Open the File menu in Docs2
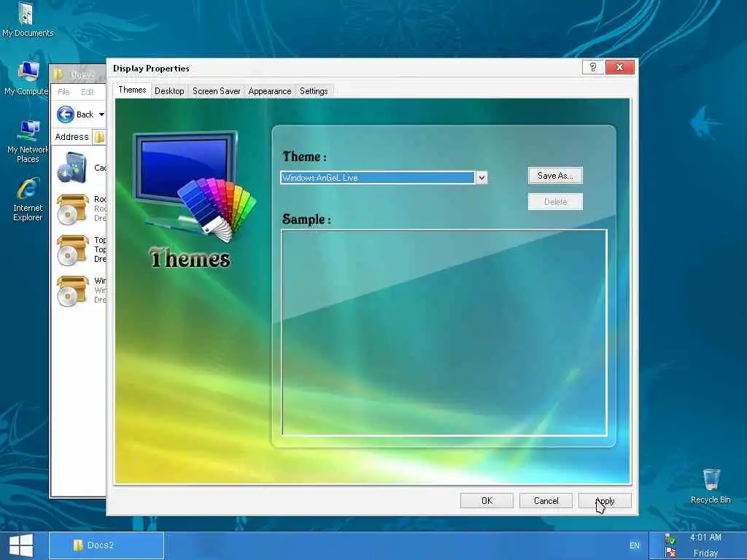 point(63,92)
